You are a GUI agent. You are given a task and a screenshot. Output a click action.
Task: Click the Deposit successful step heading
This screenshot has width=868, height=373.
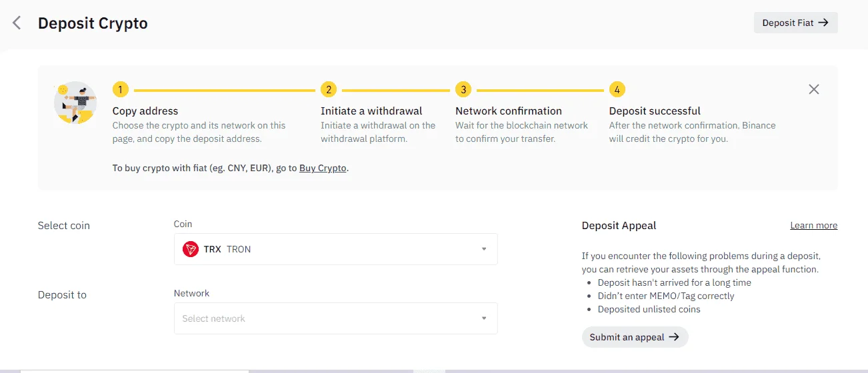pyautogui.click(x=655, y=111)
